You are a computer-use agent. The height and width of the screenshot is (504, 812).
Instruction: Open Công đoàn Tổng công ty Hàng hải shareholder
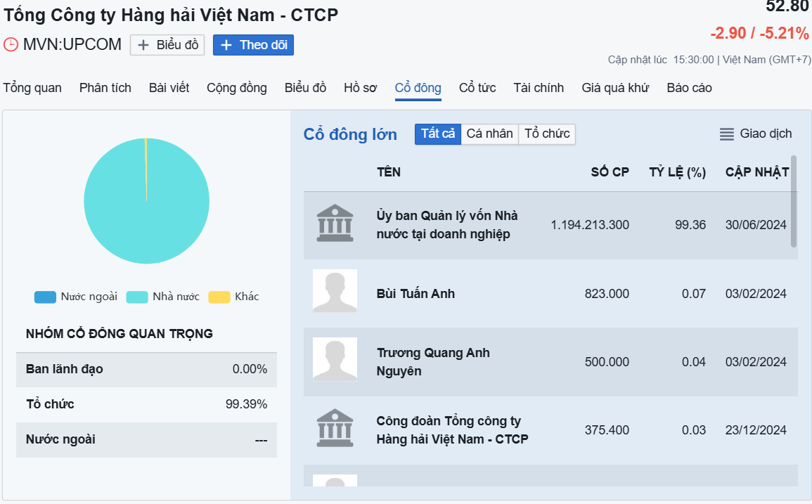pos(452,430)
